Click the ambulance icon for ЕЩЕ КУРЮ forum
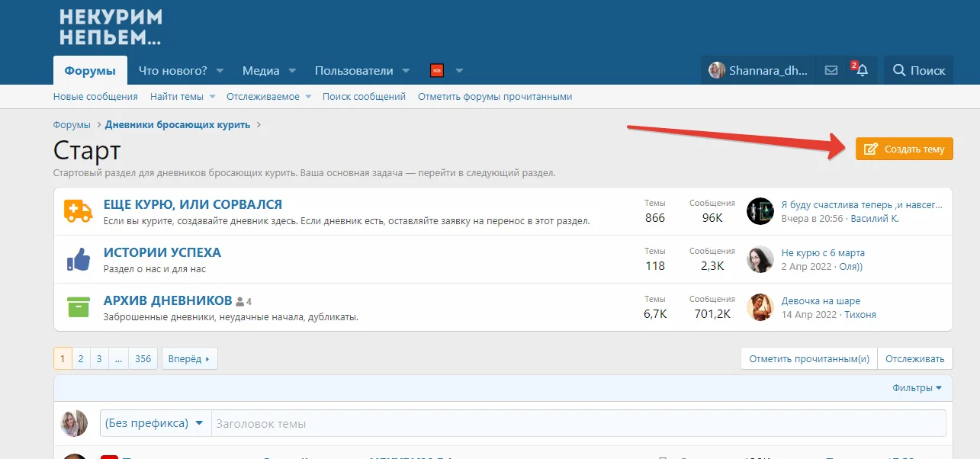Viewport: 980px width, 459px height. pos(79,211)
